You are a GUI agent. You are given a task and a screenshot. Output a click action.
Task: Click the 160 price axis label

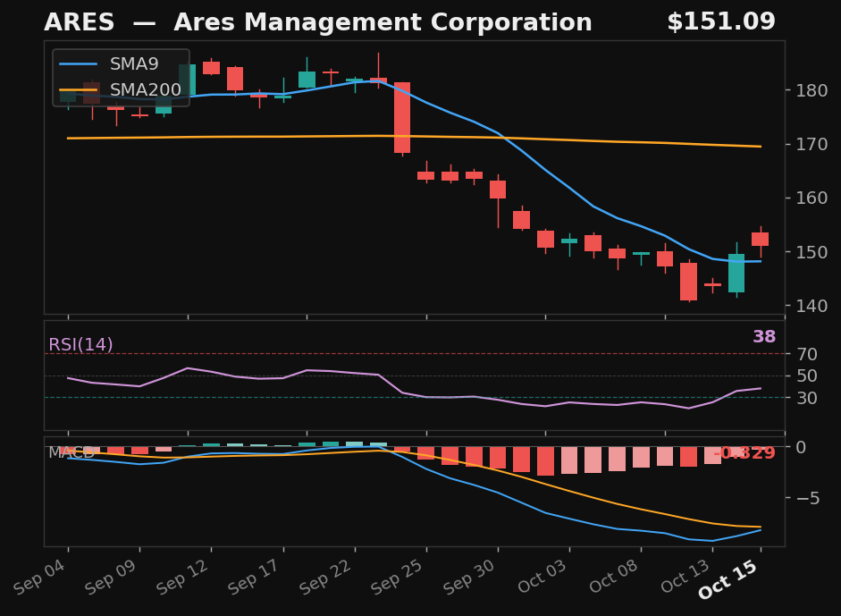(x=811, y=198)
